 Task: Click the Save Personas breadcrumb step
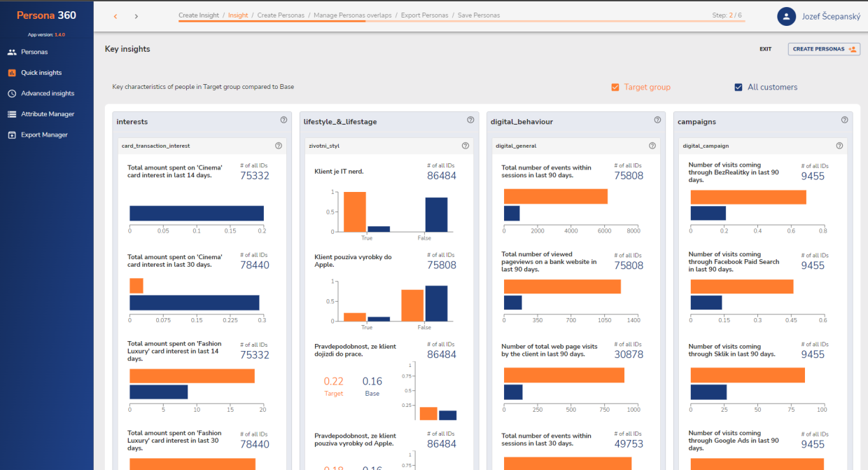pos(479,15)
